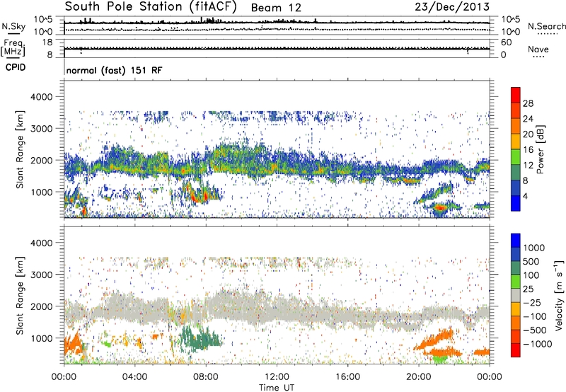Click the 'Time UT' axis title
This screenshot has width=566, height=392.
277,388
